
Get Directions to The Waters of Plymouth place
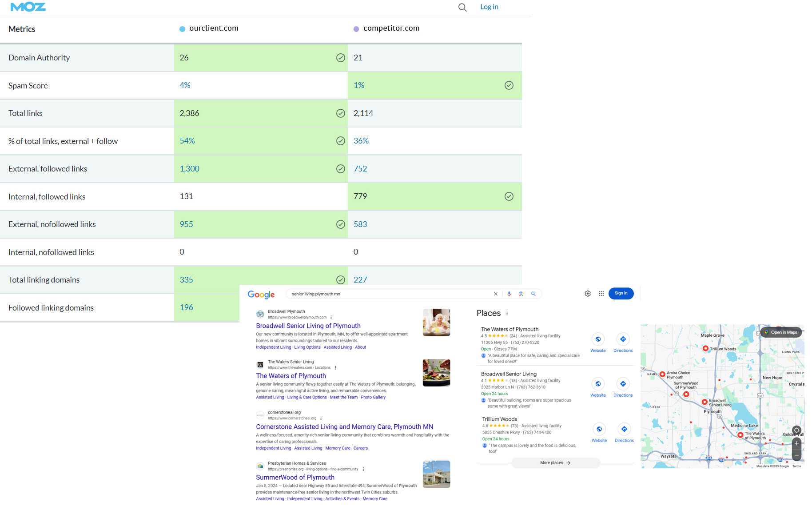click(623, 339)
